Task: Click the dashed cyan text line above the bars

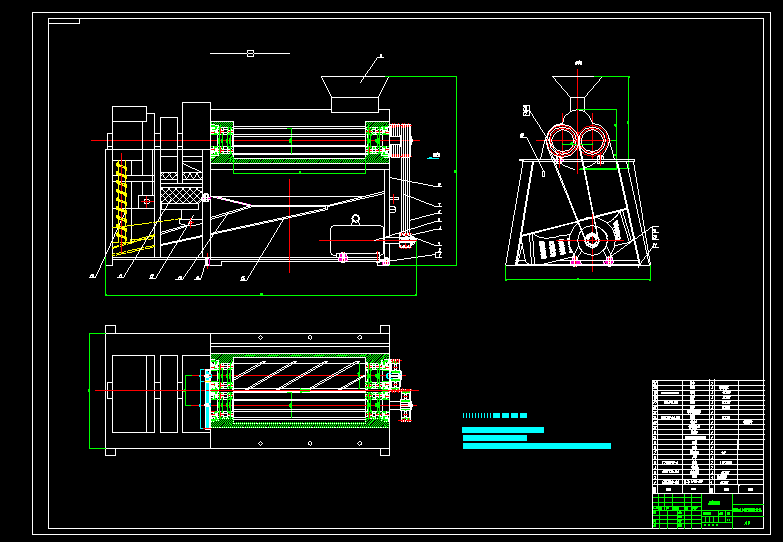Action: (x=494, y=416)
